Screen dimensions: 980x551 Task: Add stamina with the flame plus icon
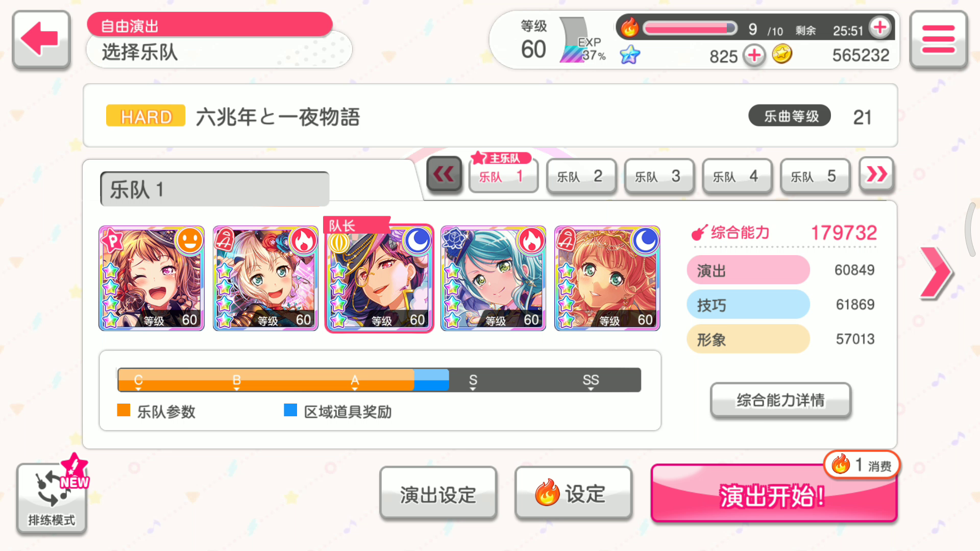pyautogui.click(x=880, y=27)
